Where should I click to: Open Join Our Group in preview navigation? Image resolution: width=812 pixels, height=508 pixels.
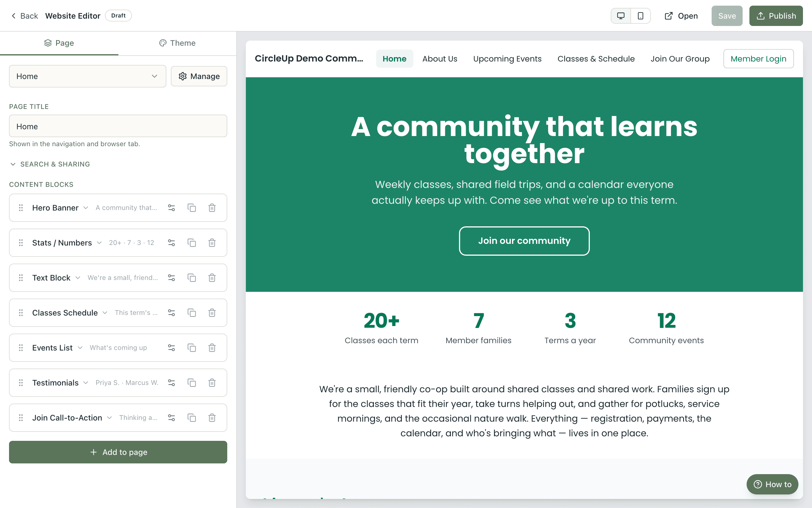click(680, 59)
